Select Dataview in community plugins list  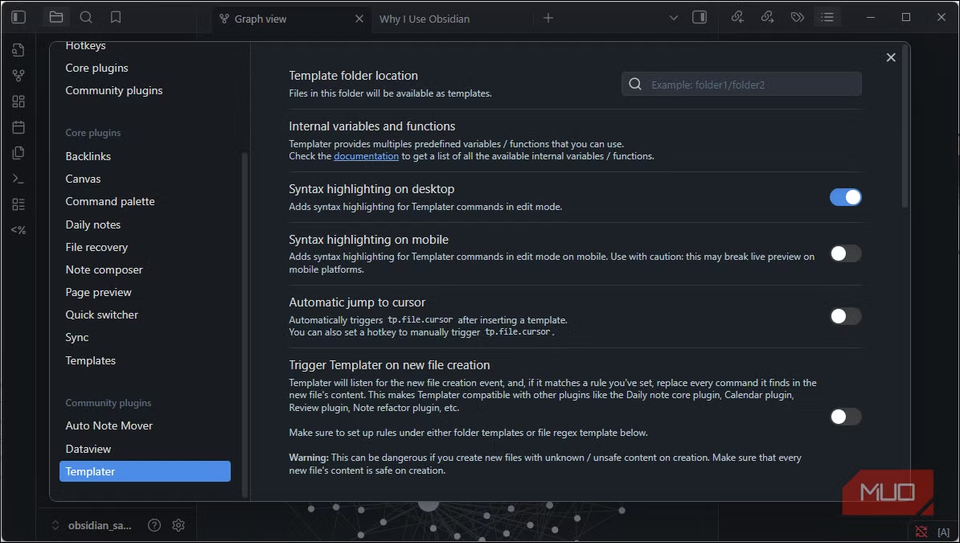90,449
